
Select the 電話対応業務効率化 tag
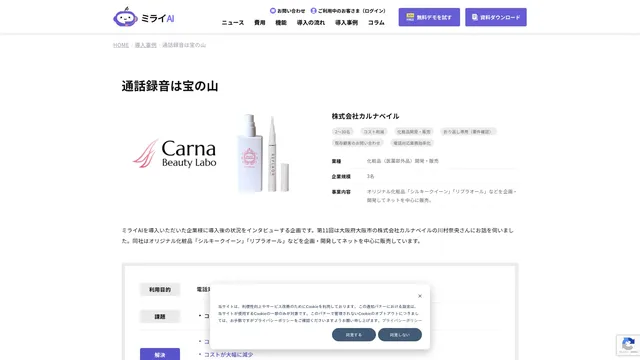(x=412, y=143)
